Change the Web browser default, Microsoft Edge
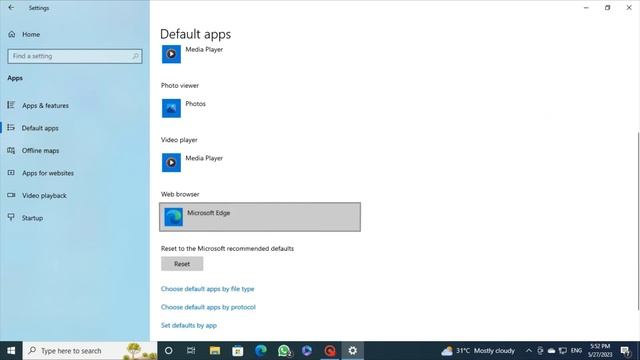This screenshot has height=360, width=640. coord(260,217)
